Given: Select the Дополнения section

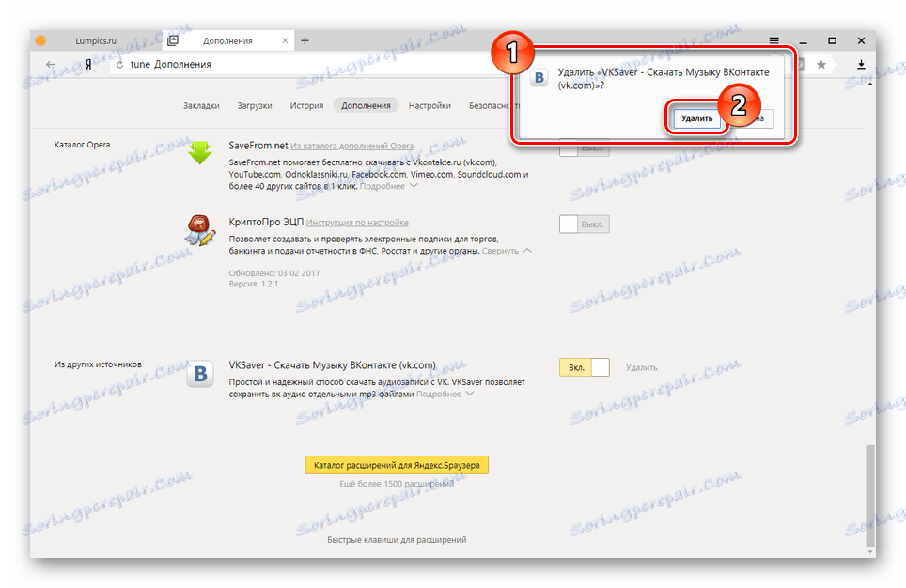Looking at the screenshot, I should (366, 106).
